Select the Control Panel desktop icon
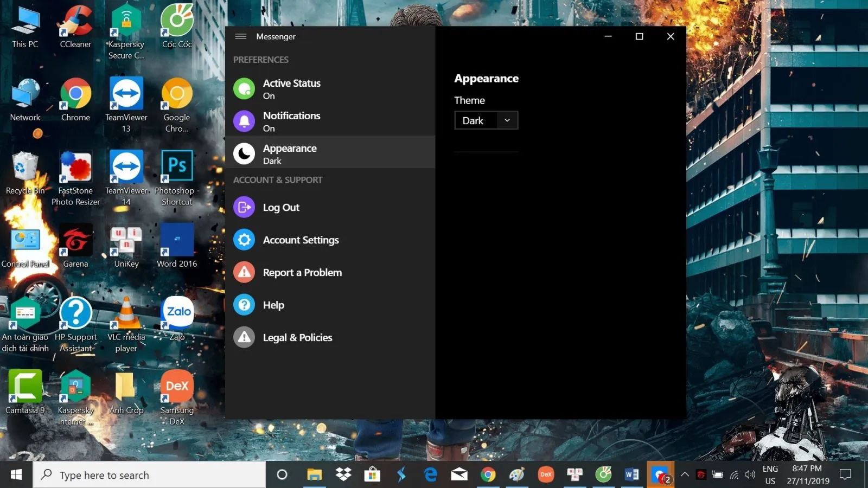The width and height of the screenshot is (868, 488). coord(25,247)
